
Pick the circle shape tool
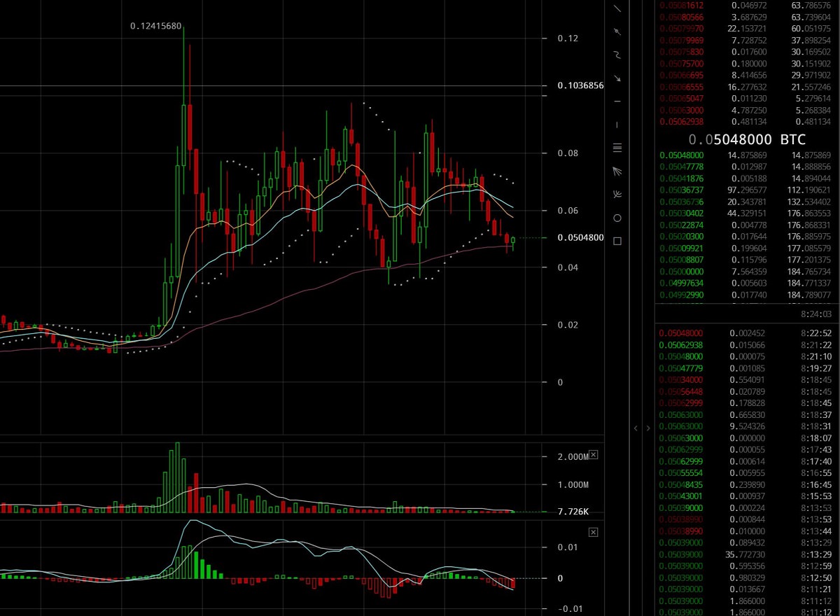coord(617,218)
